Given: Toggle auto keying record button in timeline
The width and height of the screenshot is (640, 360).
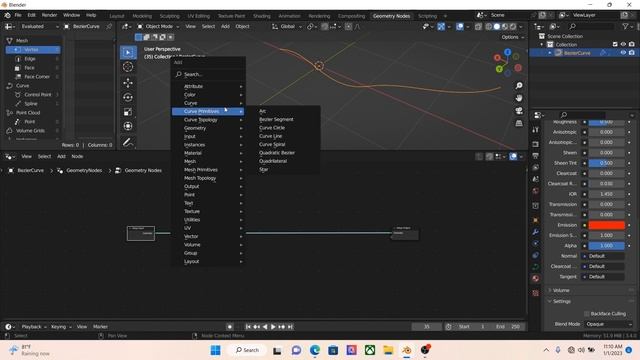Looking at the screenshot, I should click(230, 327).
